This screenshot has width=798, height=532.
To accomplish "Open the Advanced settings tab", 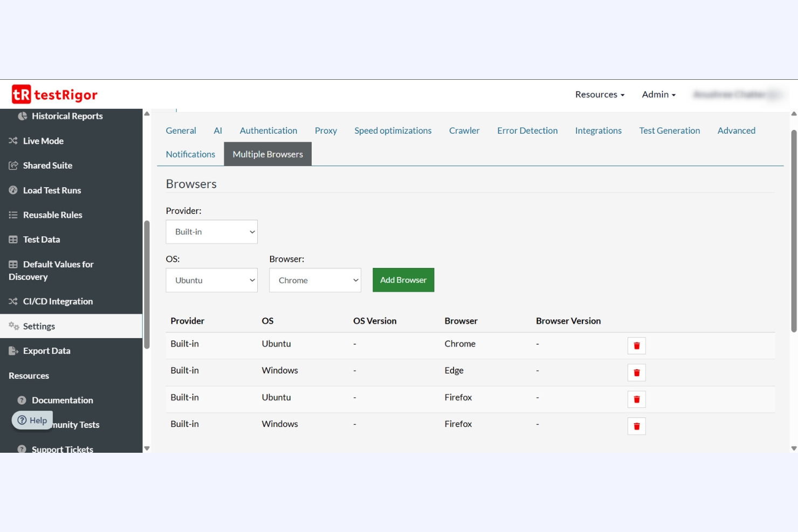I will [736, 130].
